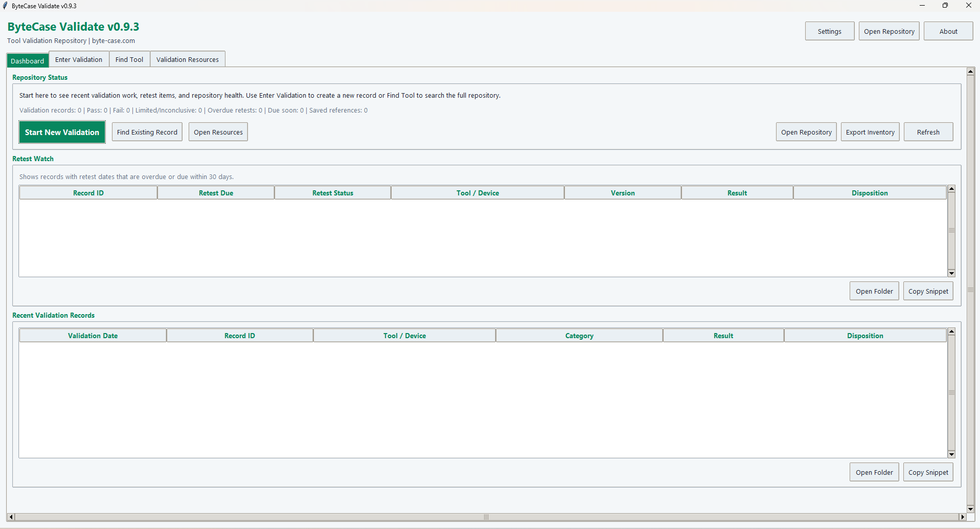Switch to the Dashboard tab
The image size is (980, 529).
28,60
